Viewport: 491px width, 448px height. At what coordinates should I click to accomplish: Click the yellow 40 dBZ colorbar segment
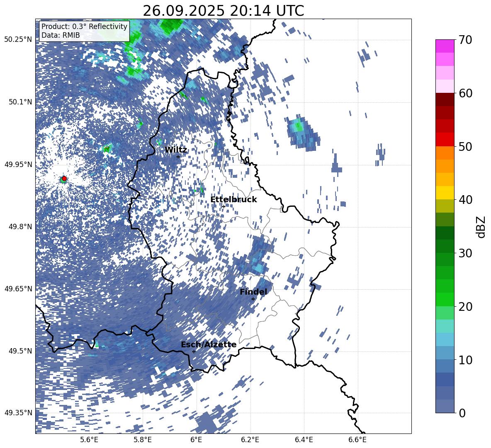[445, 192]
